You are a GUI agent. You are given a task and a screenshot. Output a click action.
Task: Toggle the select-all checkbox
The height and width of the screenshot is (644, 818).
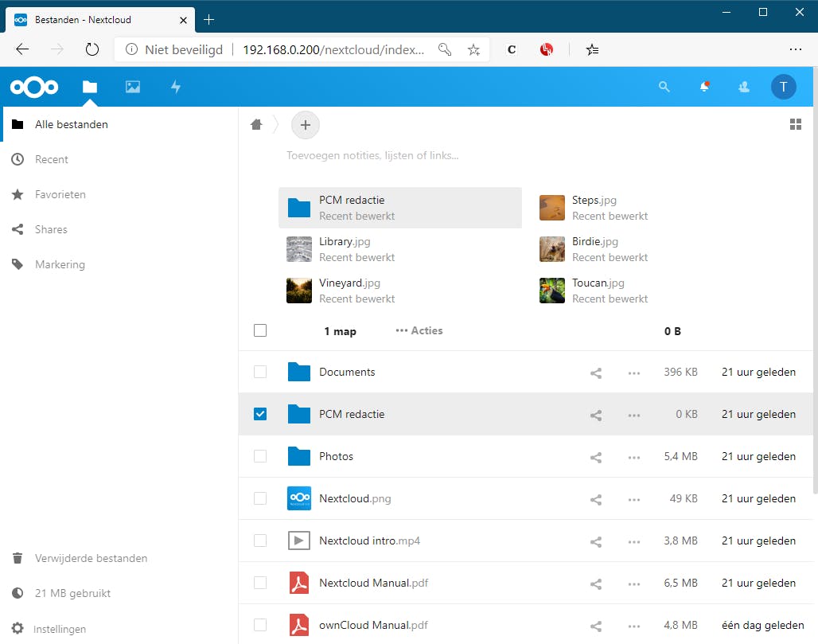point(260,330)
